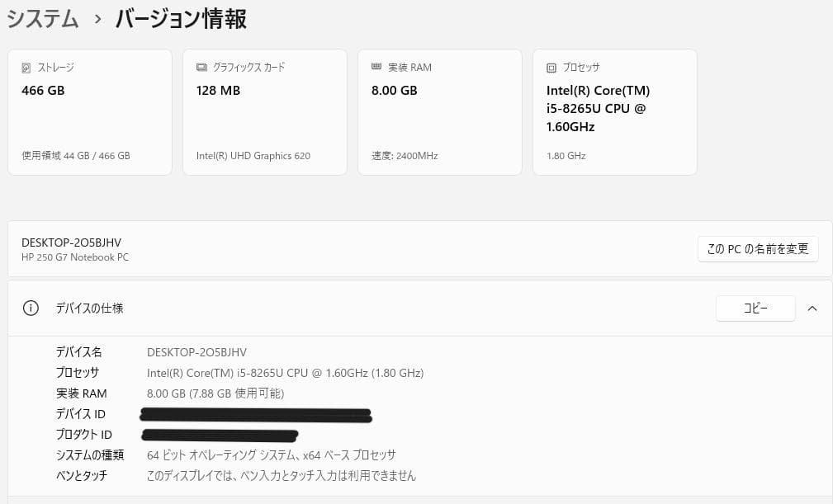The width and height of the screenshot is (833, 504).
Task: Click the info icon next to デバイスの仕様
Action: (x=31, y=308)
